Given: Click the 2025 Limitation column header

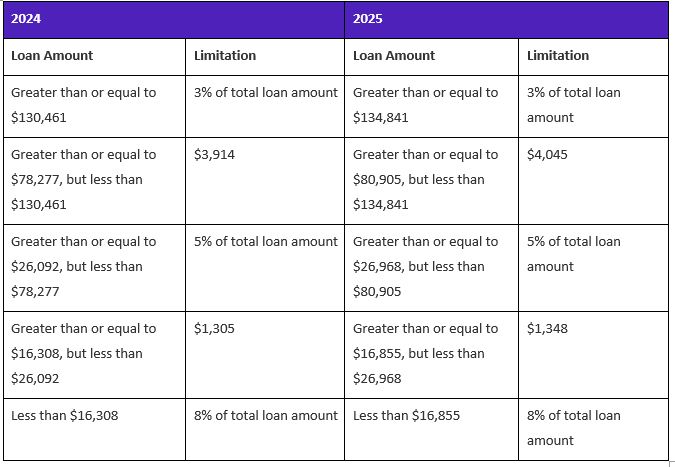Looking at the screenshot, I should (593, 57).
